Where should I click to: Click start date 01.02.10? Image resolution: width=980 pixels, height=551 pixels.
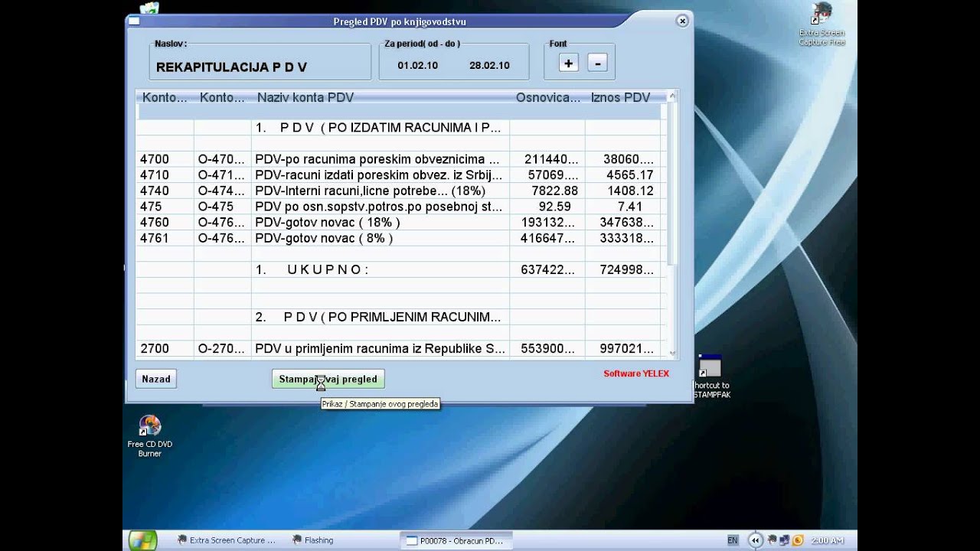(x=417, y=66)
